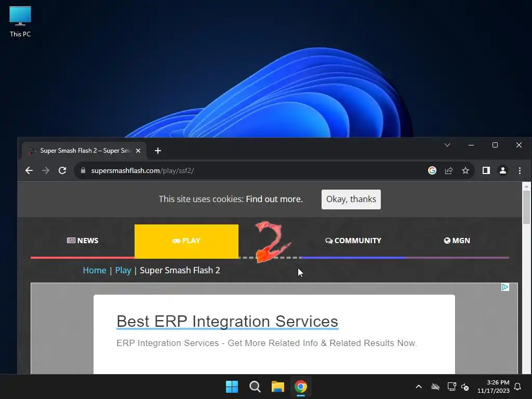Open AdChoices icon on the ad
This screenshot has width=532, height=399.
[x=505, y=287]
